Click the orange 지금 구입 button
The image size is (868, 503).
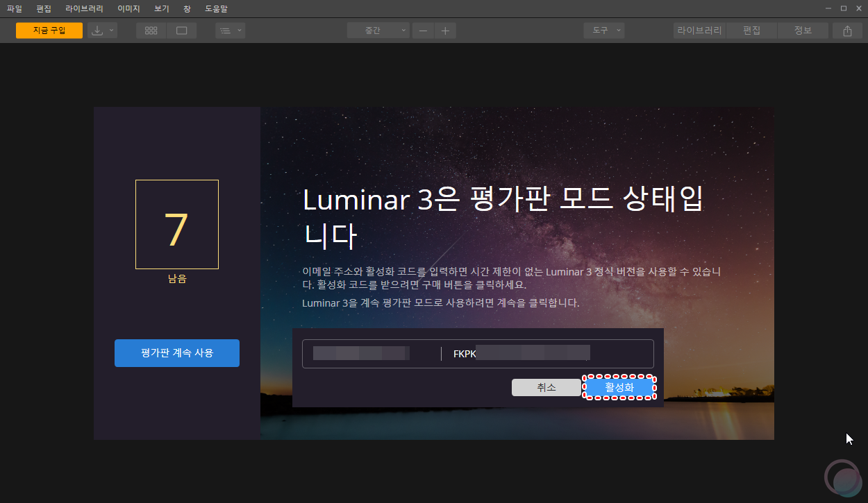pos(49,31)
